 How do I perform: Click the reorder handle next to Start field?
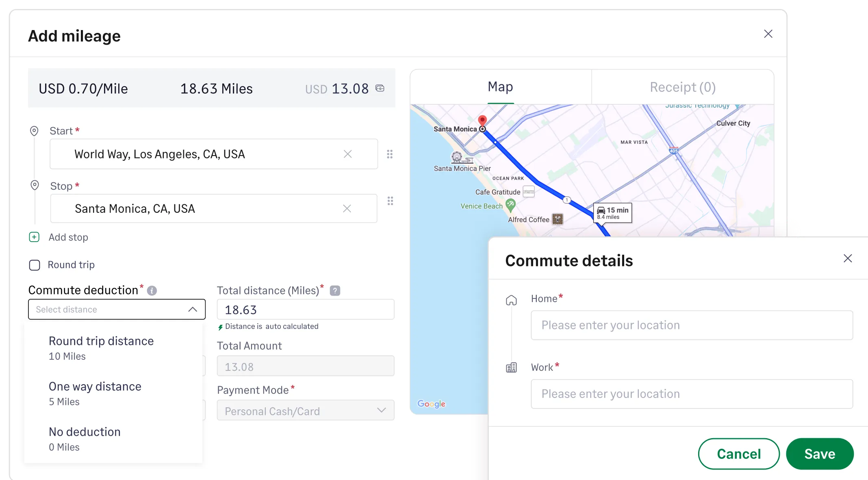click(390, 154)
